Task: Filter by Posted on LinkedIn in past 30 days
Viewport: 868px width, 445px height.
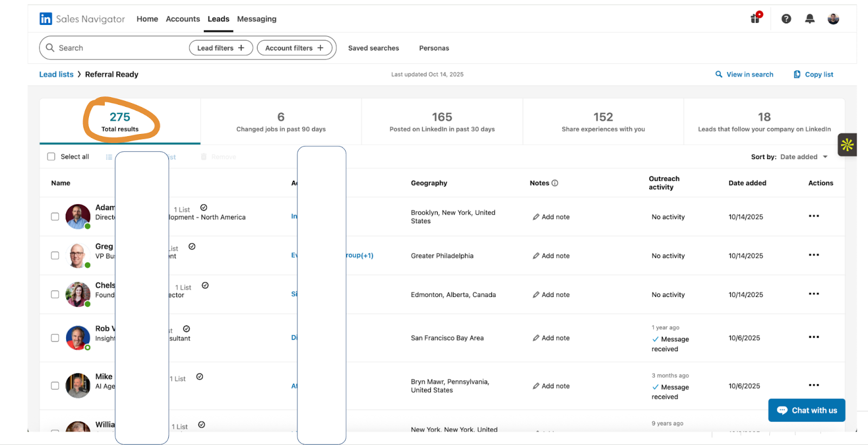Action: point(442,122)
